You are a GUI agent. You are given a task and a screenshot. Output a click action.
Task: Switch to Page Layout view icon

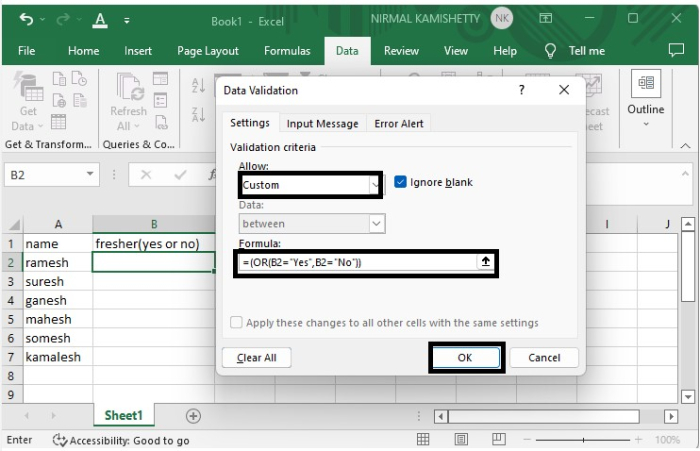click(x=461, y=439)
